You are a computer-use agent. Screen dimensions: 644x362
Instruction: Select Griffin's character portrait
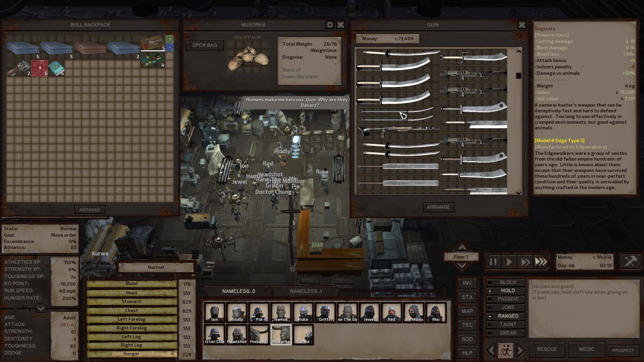[x=325, y=312]
